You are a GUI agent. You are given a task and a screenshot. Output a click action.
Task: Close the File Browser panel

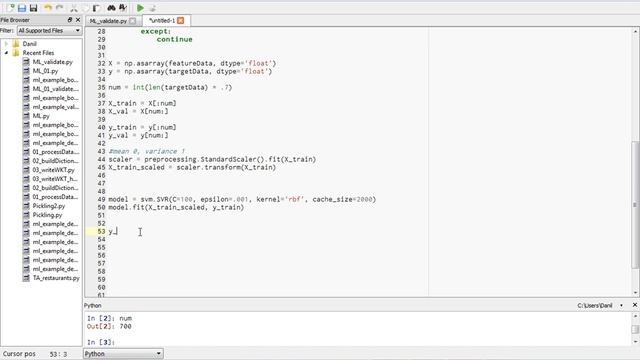click(78, 20)
